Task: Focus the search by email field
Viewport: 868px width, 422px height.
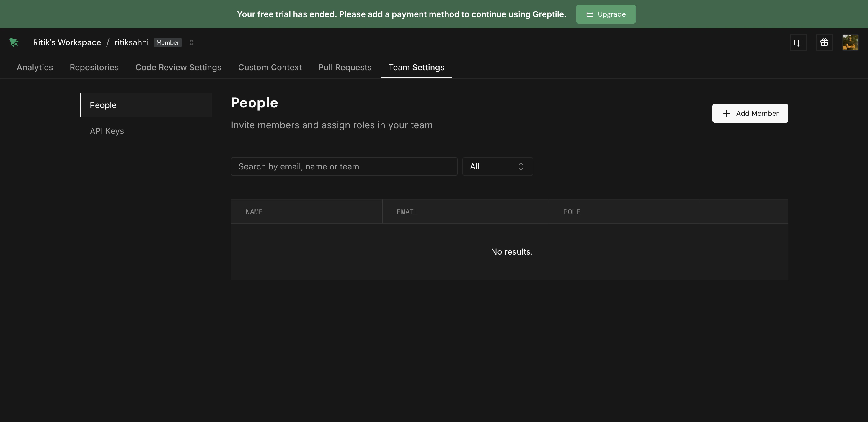Action: point(344,166)
